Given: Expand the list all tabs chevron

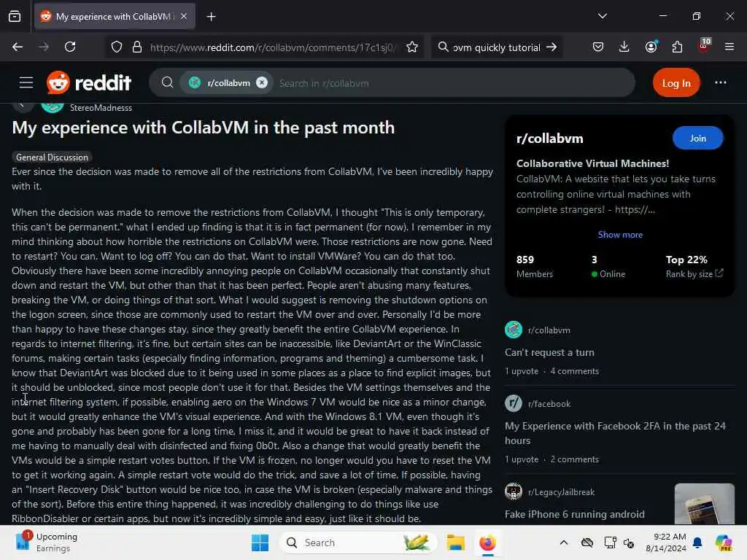Looking at the screenshot, I should click(x=602, y=16).
